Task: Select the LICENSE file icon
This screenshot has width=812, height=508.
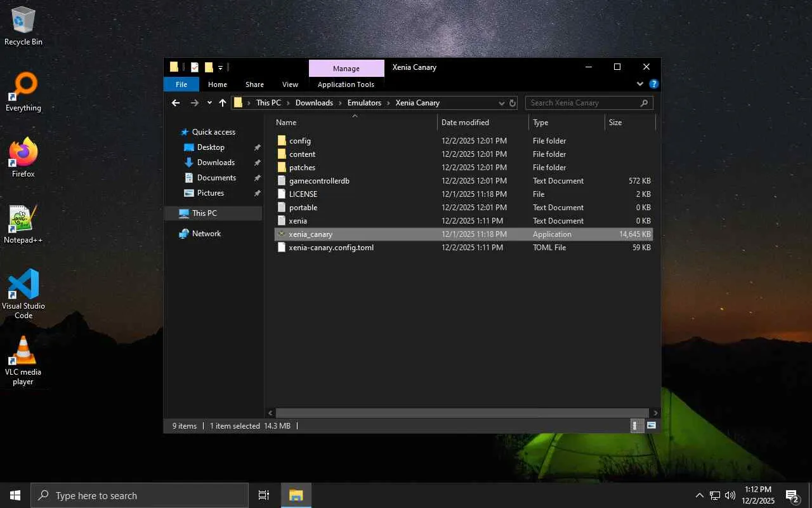Action: [x=282, y=194]
